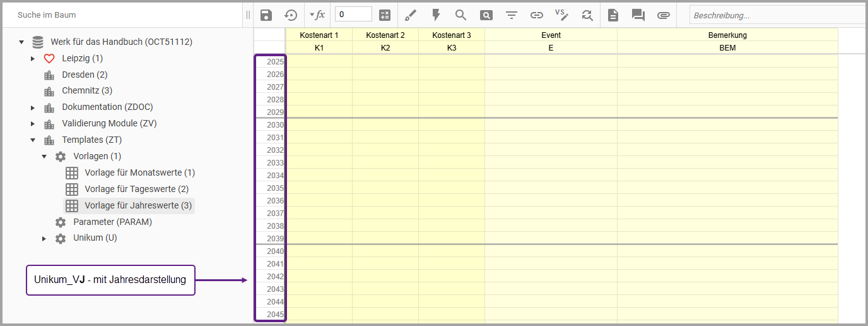Select the brush format tool
This screenshot has width=868, height=326.
click(x=410, y=15)
